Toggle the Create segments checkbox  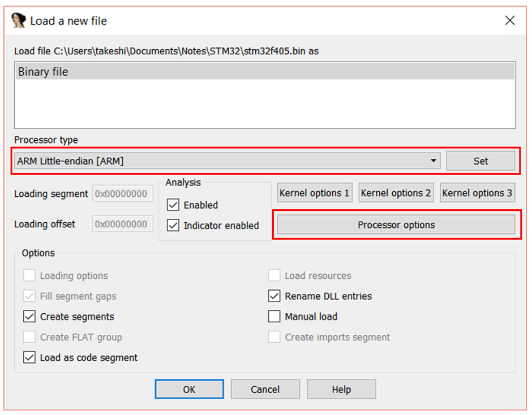[29, 317]
